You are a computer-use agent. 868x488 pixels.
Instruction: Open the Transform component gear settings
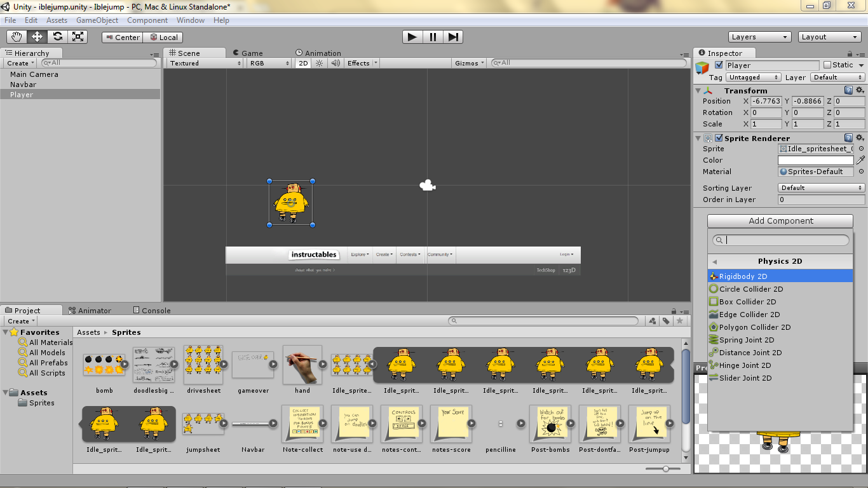point(859,90)
